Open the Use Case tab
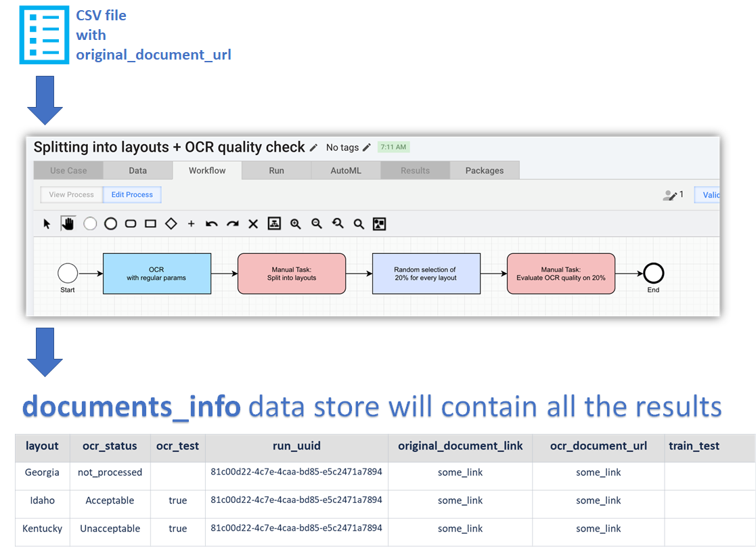Image resolution: width=756 pixels, height=547 pixels. [x=68, y=171]
